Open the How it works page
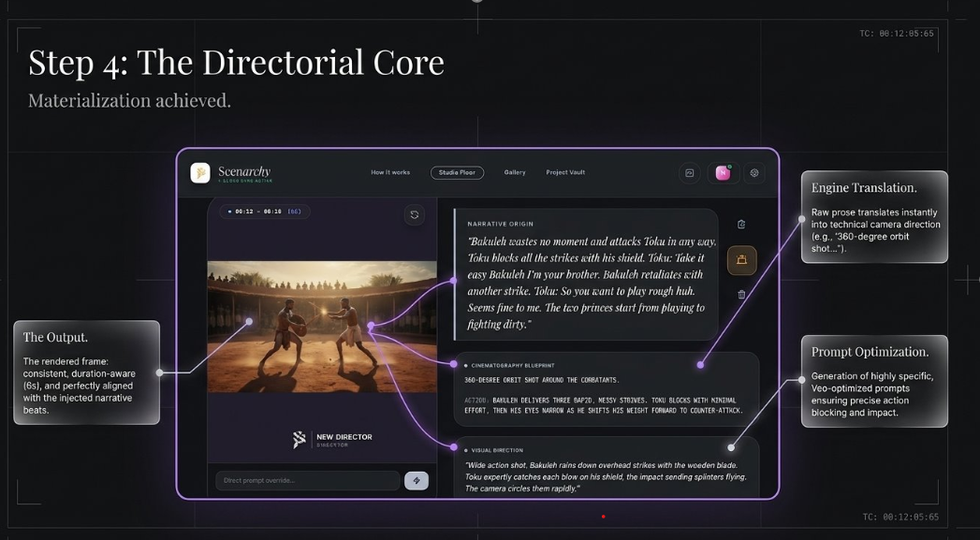980x540 pixels. pos(390,172)
